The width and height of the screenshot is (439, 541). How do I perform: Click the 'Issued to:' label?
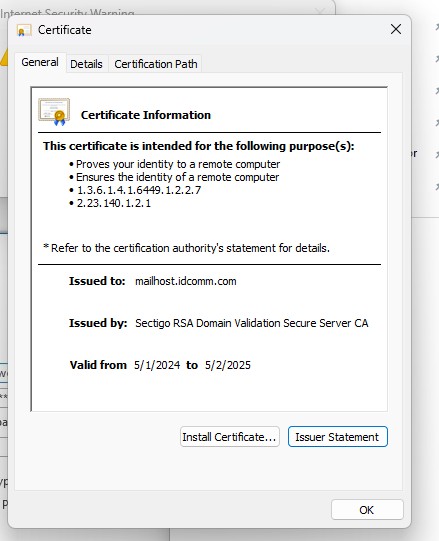click(97, 281)
